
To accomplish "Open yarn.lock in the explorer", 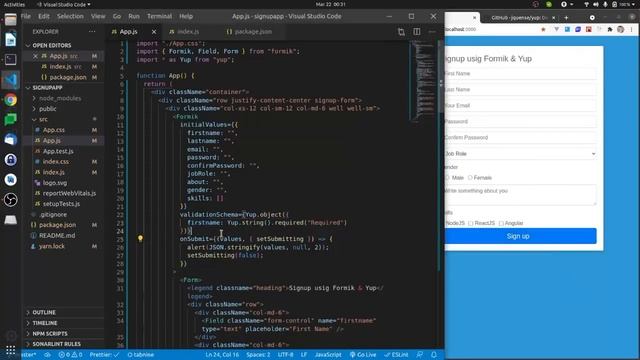I will point(52,246).
